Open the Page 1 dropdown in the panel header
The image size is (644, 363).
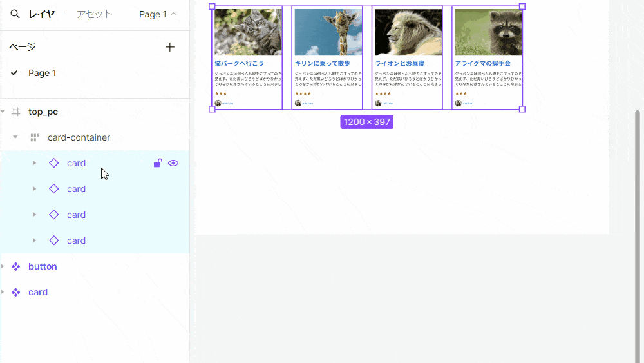(x=157, y=14)
